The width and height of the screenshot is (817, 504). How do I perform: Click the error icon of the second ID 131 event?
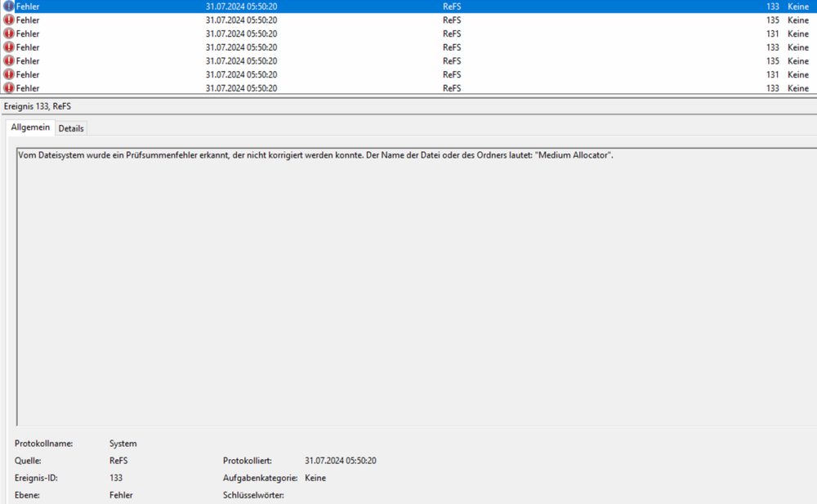[9, 74]
